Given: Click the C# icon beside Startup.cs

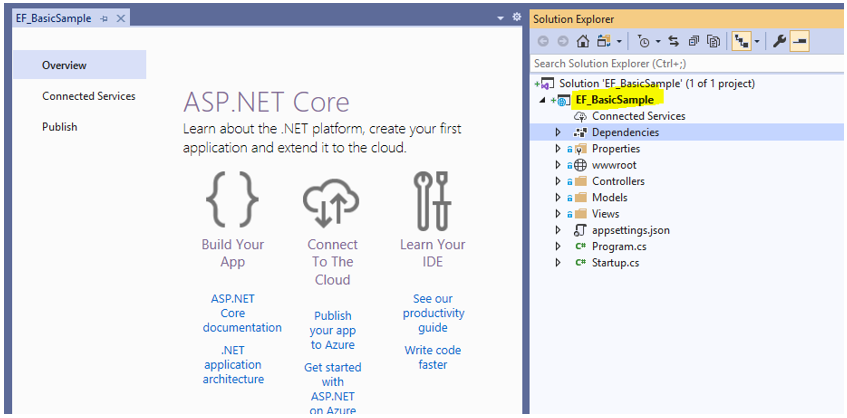Looking at the screenshot, I should (x=581, y=262).
